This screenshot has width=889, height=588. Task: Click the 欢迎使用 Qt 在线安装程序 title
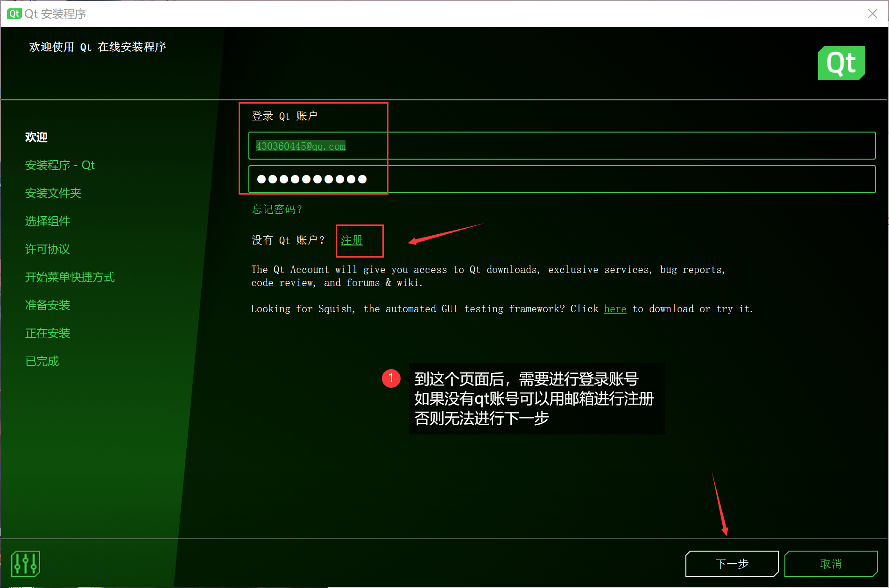(x=98, y=47)
